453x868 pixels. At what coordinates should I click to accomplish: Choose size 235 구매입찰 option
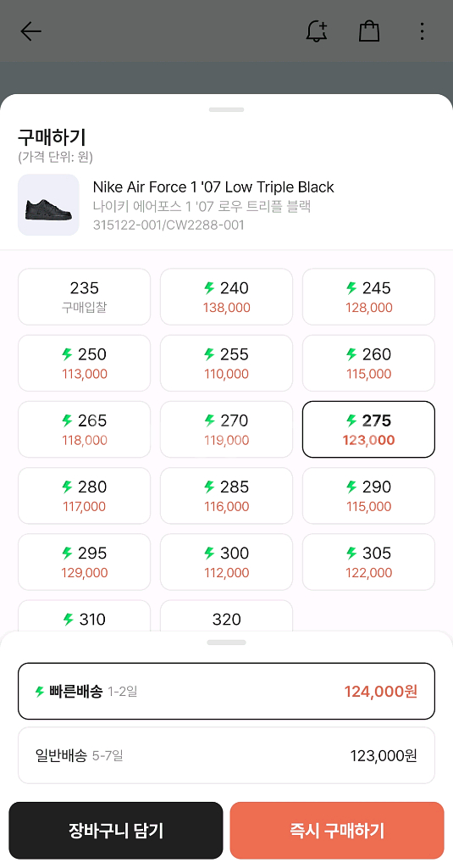[84, 297]
